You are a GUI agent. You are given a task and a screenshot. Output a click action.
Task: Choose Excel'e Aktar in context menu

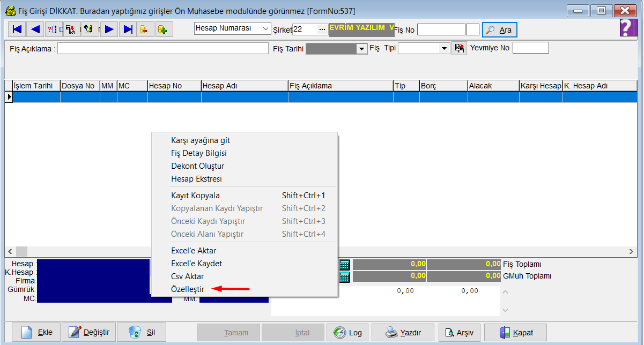point(194,251)
